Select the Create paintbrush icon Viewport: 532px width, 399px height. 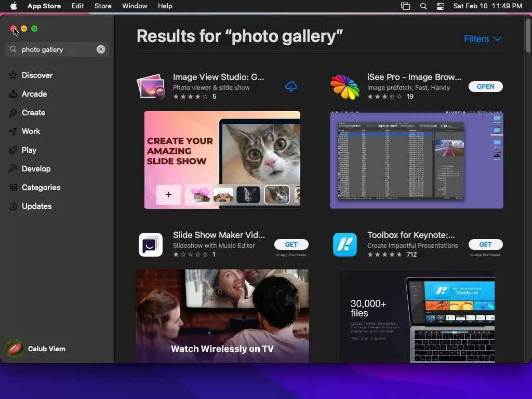coord(13,112)
